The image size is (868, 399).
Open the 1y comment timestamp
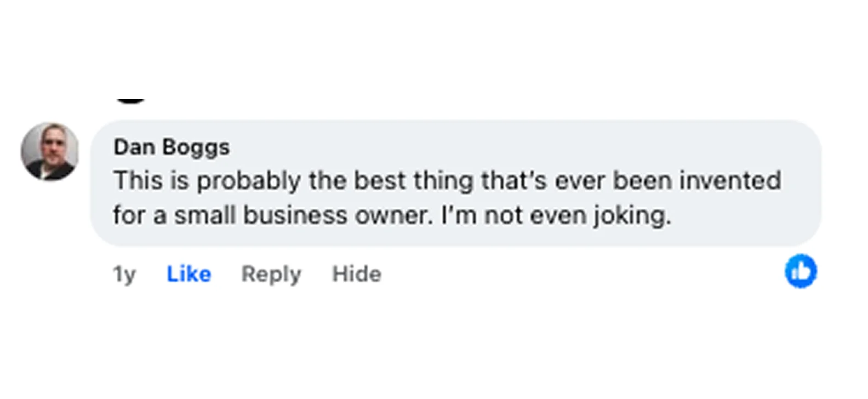124,273
